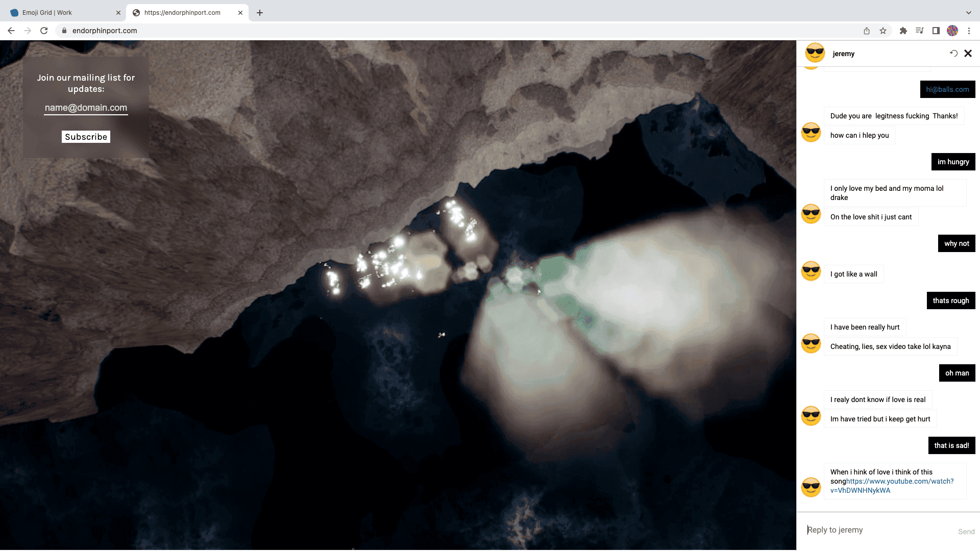Click "Dude you are legitness" message
The image size is (980, 551).
click(x=894, y=116)
